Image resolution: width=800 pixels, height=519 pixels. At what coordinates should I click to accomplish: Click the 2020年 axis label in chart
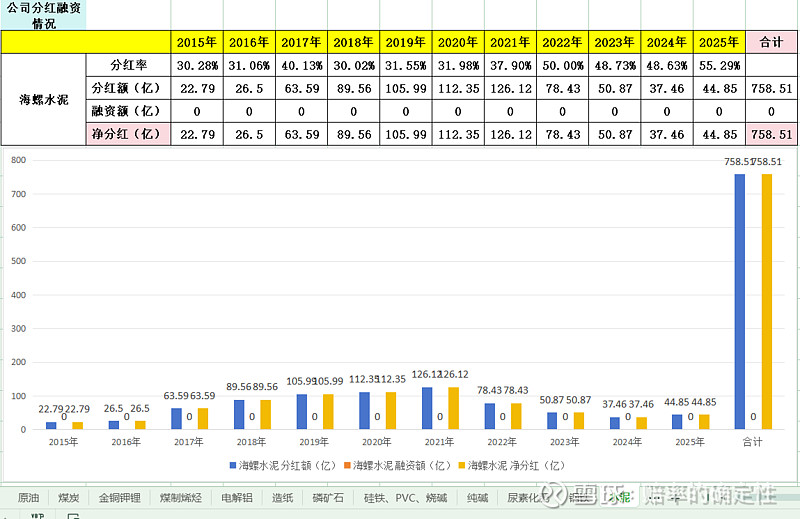click(376, 442)
